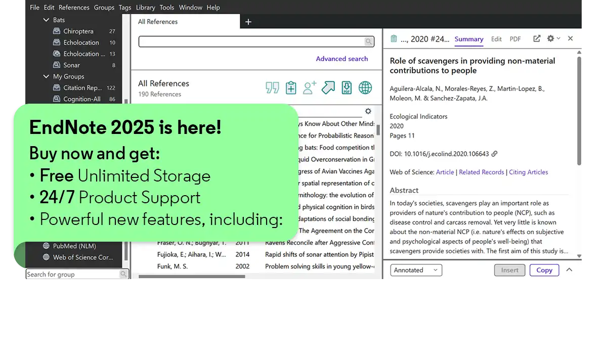Open the References menu
This screenshot has width=607, height=364.
[74, 8]
